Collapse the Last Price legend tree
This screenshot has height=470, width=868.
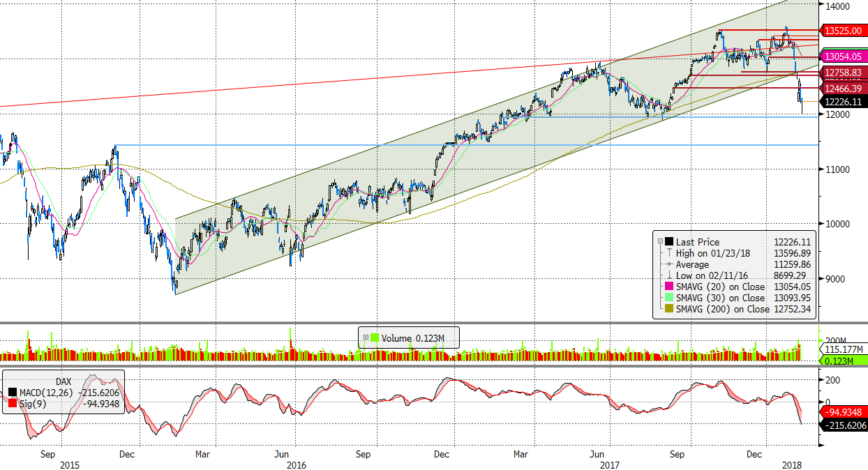click(659, 242)
